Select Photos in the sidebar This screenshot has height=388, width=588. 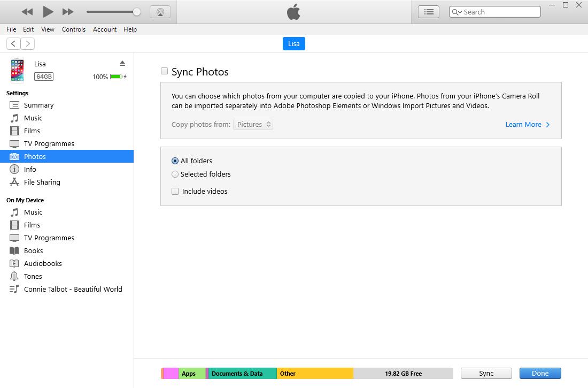(67, 156)
